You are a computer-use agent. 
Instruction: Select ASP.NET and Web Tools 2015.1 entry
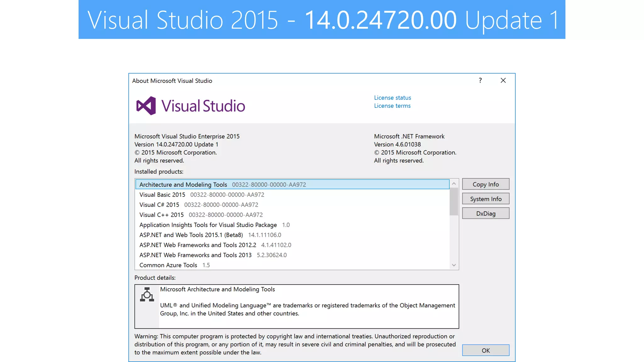(x=191, y=235)
